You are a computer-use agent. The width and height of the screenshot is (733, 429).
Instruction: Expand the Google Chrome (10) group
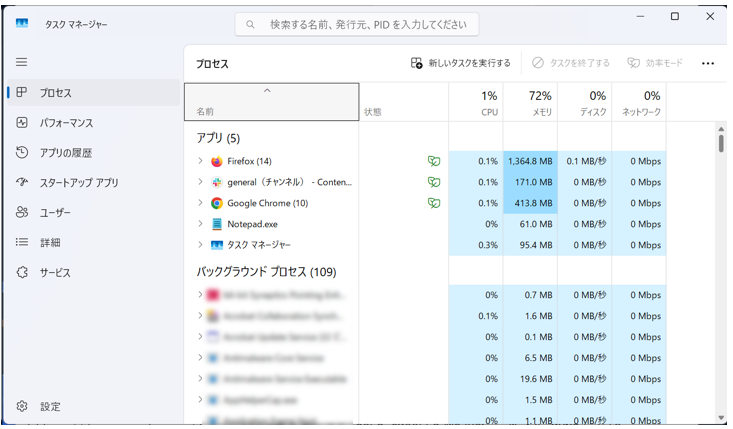coord(200,203)
